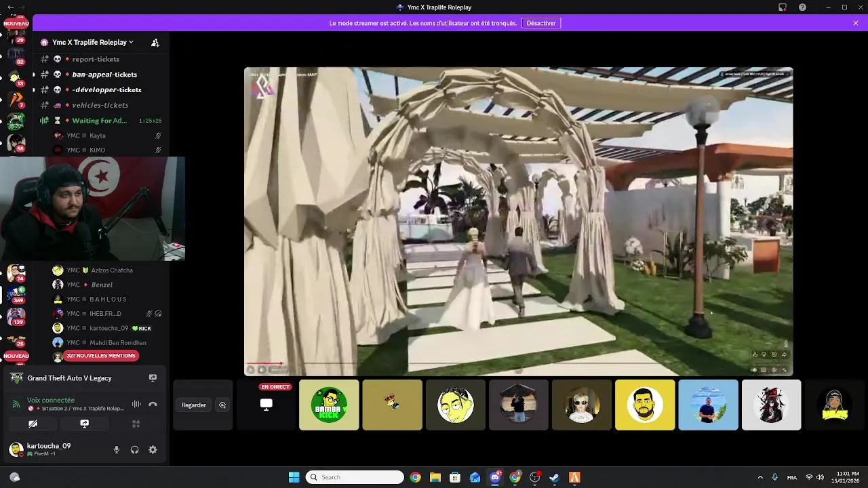The image size is (868, 488).
Task: Select voice member kartoucha_09 in channel list
Action: tap(108, 328)
